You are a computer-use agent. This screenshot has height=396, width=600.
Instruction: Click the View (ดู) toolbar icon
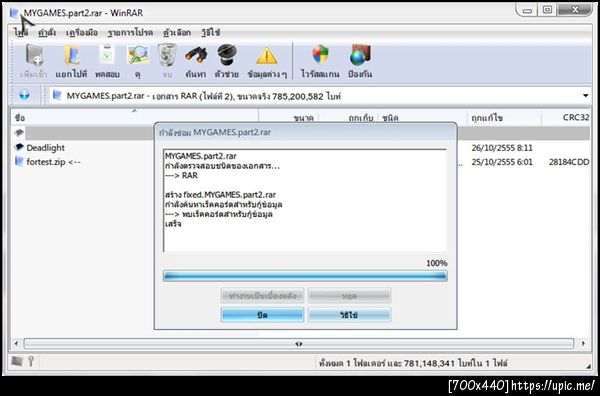(138, 55)
